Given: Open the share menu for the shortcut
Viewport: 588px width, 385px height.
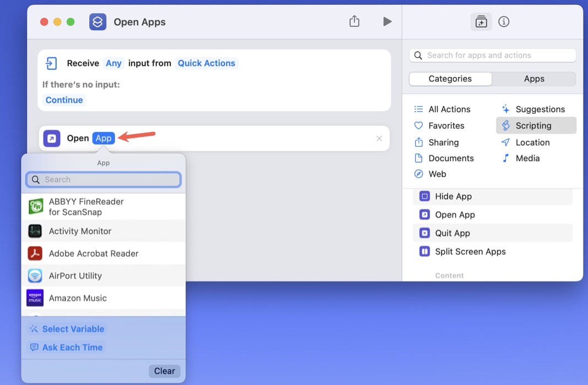Looking at the screenshot, I should click(354, 21).
